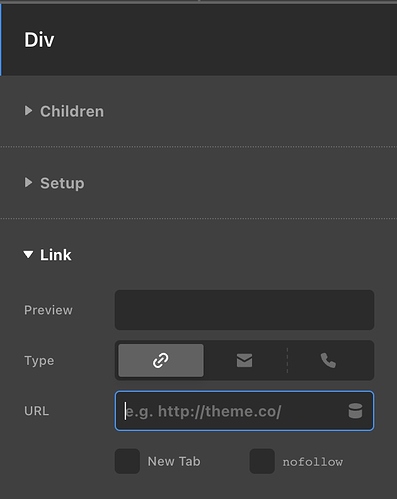Choose the email envelope link type
This screenshot has width=397, height=499.
[x=244, y=360]
